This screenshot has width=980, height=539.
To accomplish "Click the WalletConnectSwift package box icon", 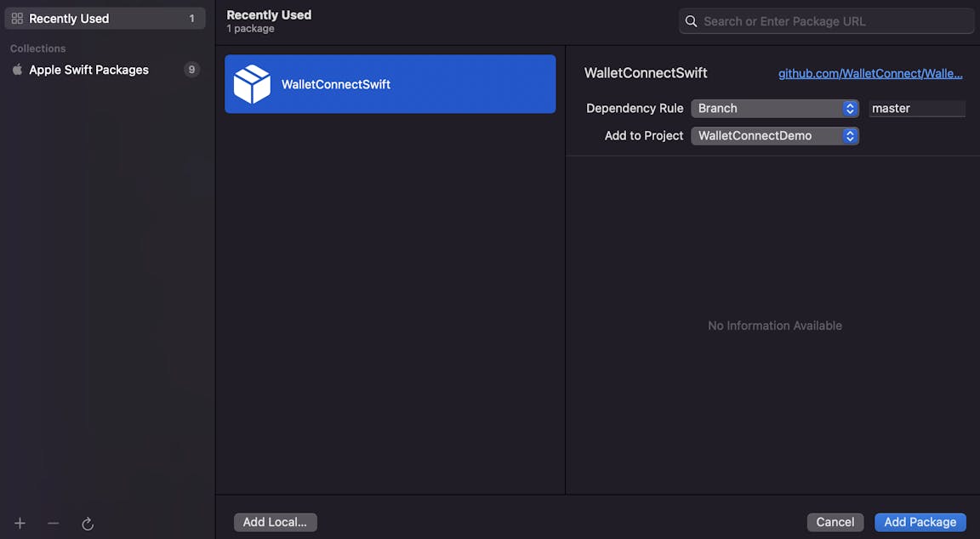I will (x=252, y=83).
